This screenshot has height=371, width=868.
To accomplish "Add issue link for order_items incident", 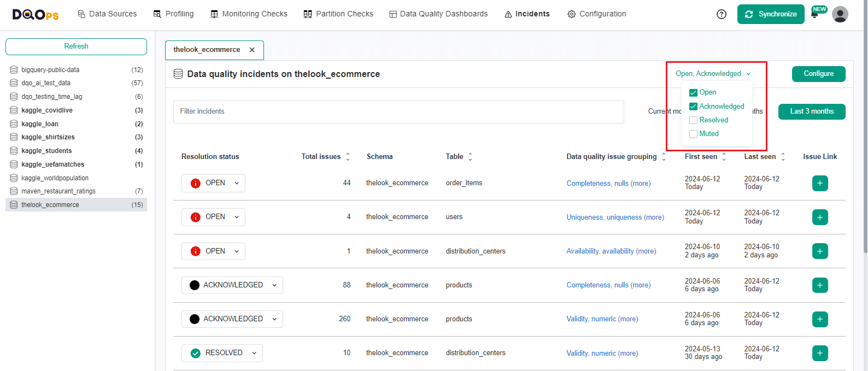I will pyautogui.click(x=820, y=184).
